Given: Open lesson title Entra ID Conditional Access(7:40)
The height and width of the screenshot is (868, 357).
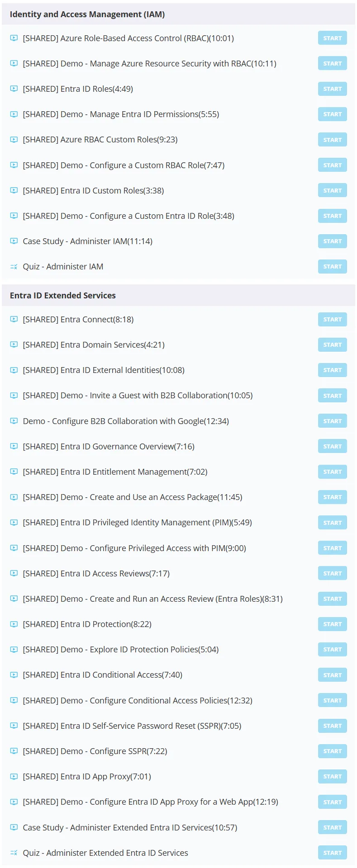Looking at the screenshot, I should click(x=103, y=675).
